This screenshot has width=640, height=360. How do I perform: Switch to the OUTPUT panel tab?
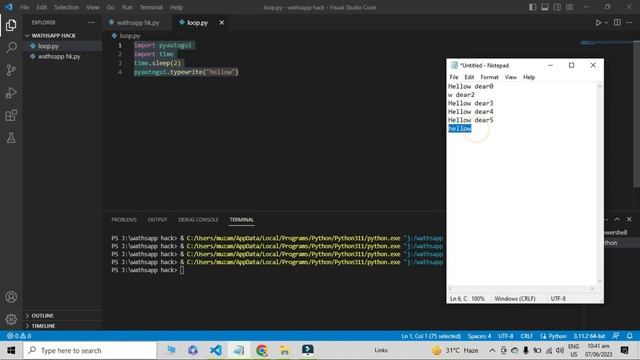pos(157,220)
